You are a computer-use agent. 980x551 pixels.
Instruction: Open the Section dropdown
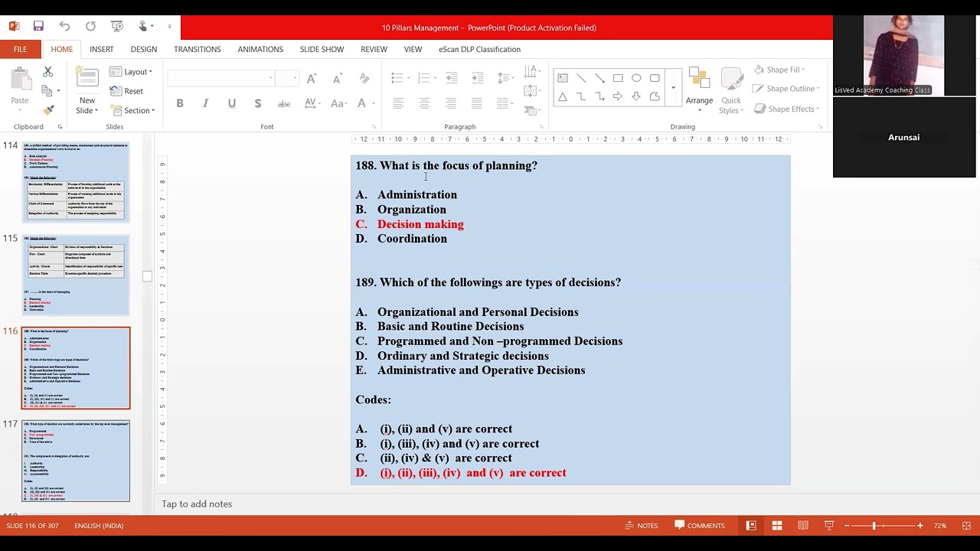[x=132, y=110]
